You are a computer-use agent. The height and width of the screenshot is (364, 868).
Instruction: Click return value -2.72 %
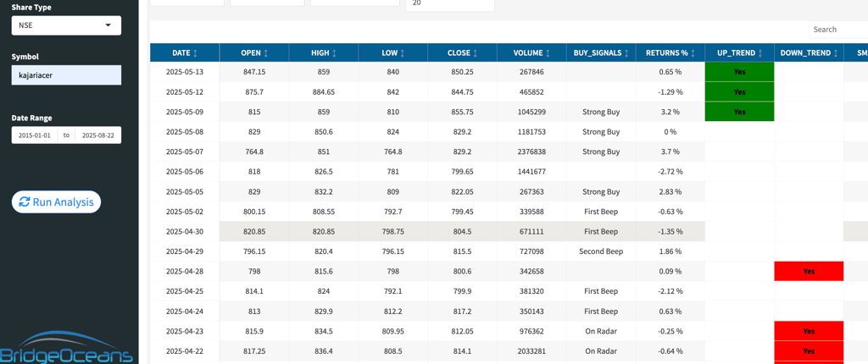tap(670, 172)
